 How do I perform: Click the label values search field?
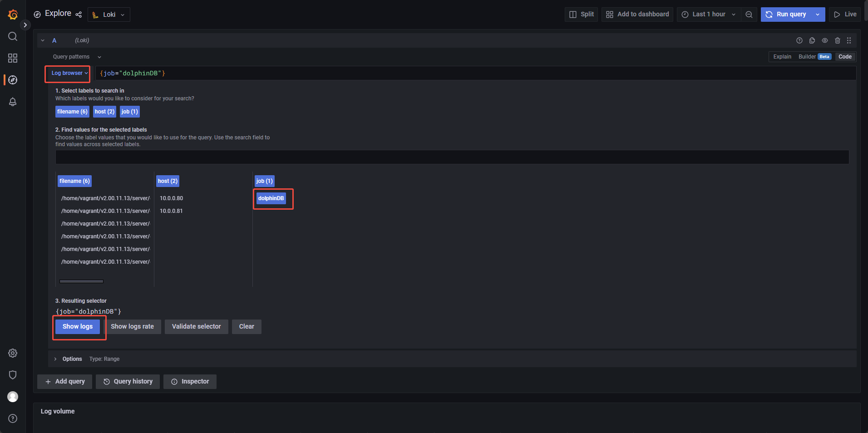(x=452, y=157)
